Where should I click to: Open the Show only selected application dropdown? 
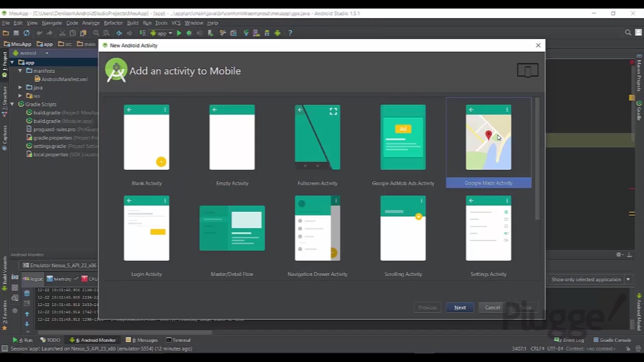point(590,280)
